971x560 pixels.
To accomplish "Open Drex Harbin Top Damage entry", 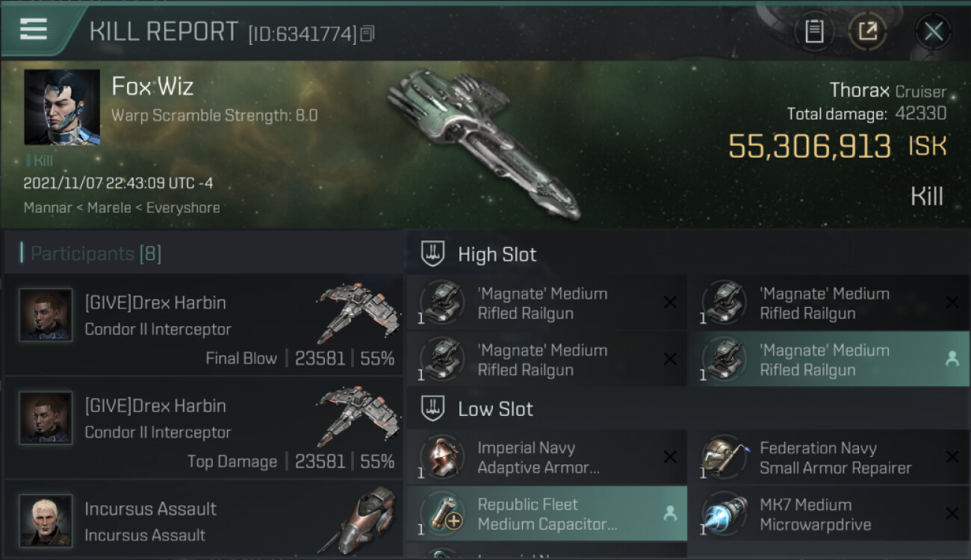I will 203,428.
